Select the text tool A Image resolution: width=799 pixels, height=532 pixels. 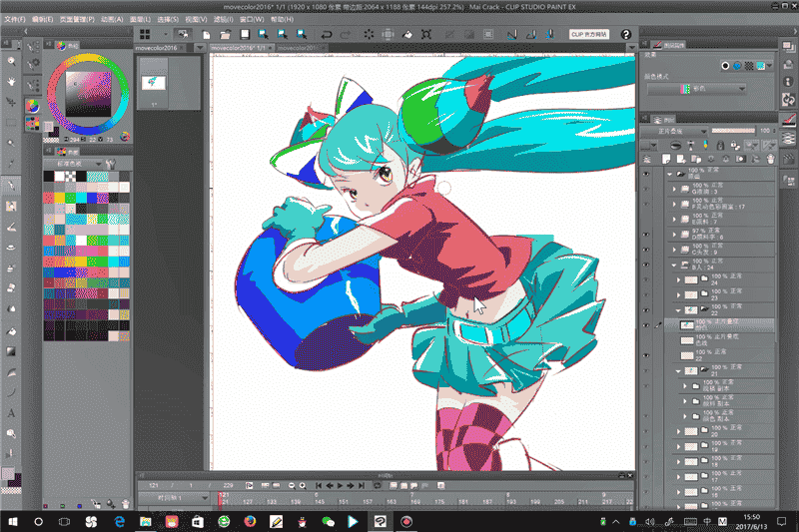pos(11,413)
